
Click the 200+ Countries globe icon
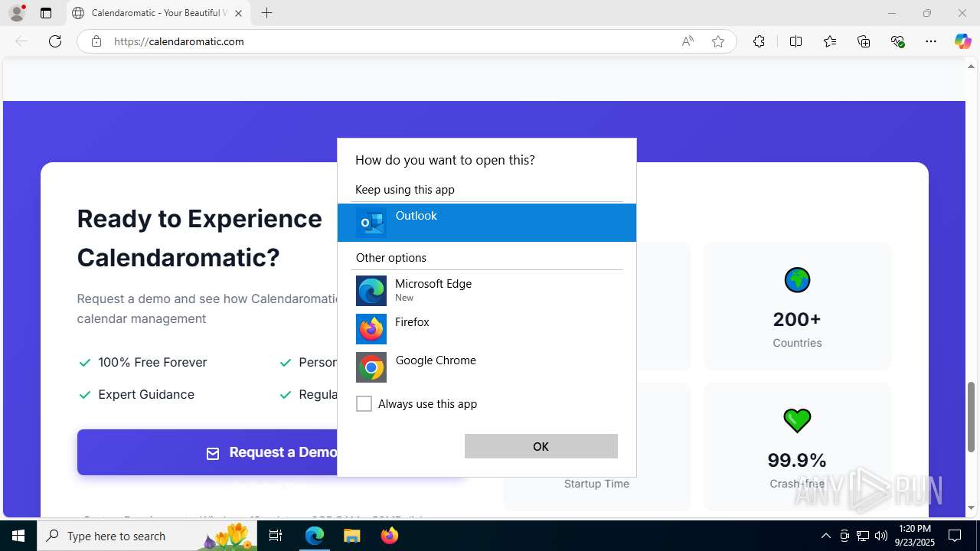click(x=797, y=280)
